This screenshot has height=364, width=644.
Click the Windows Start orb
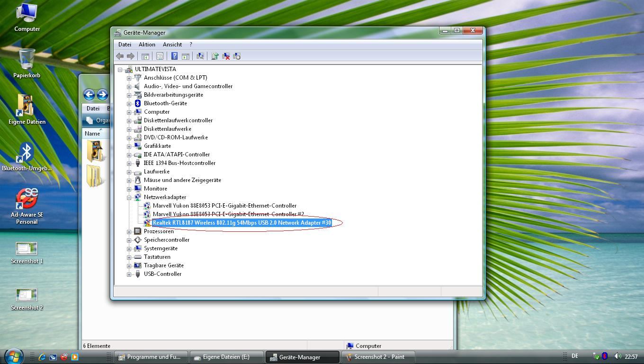[x=13, y=355]
